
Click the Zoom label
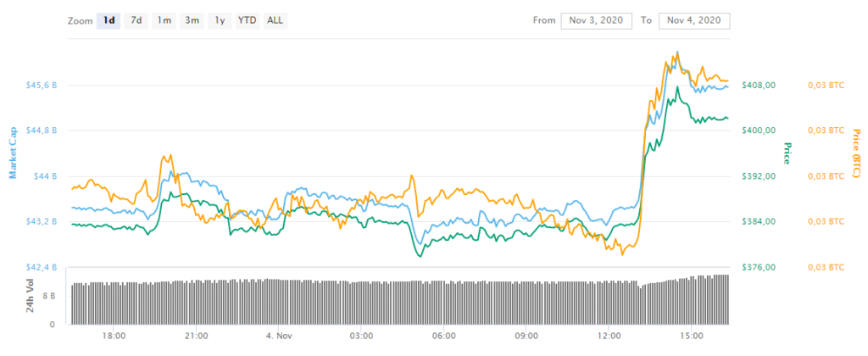[x=79, y=21]
